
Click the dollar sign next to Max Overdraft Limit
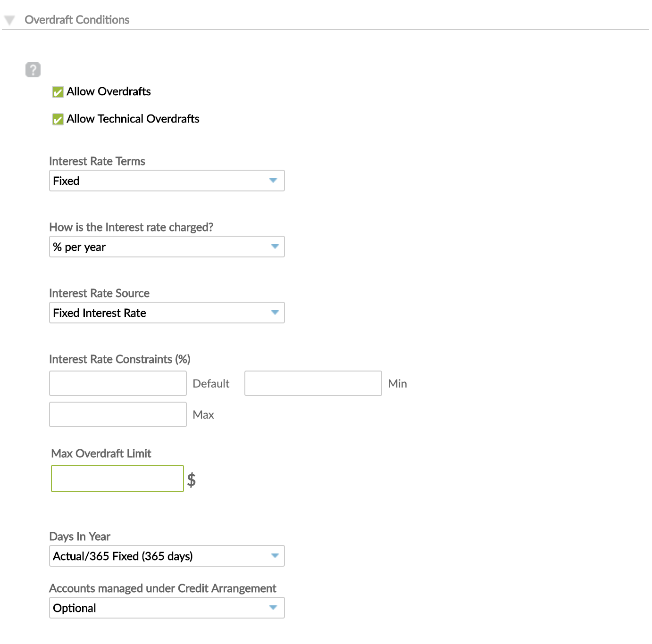coord(192,479)
